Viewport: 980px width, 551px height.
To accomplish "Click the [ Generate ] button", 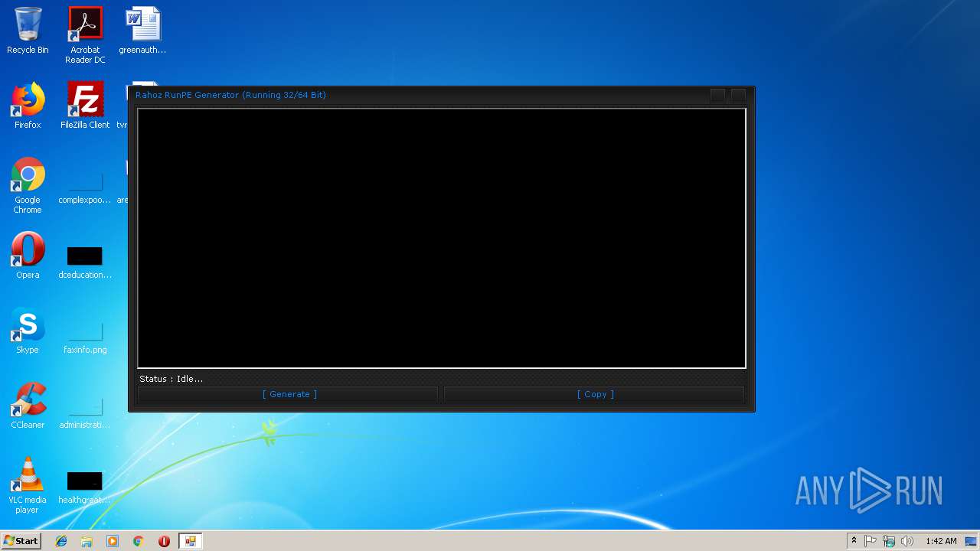I will (288, 394).
